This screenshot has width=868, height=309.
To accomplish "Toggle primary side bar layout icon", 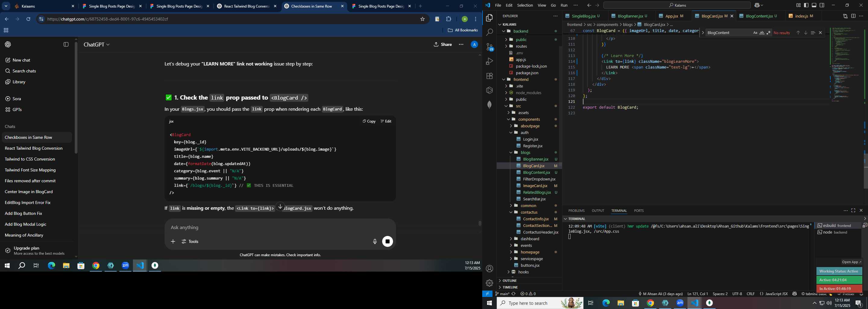I will click(x=806, y=5).
